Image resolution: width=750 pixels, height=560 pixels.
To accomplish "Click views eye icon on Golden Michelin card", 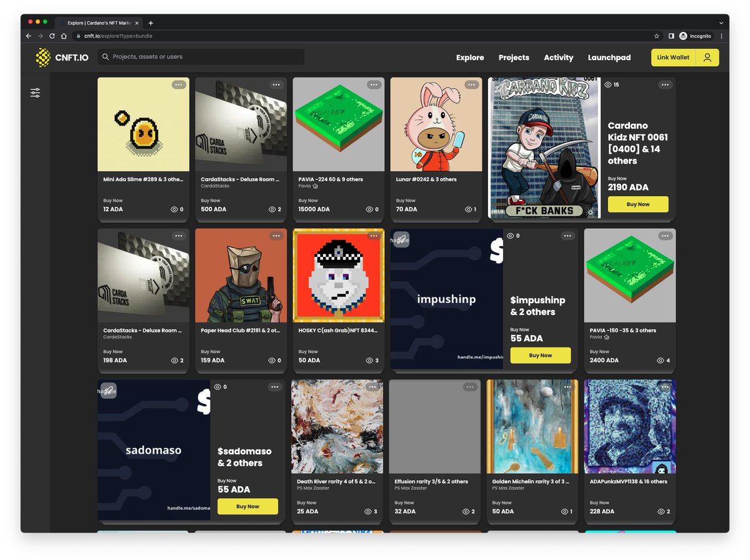I will coord(563,511).
